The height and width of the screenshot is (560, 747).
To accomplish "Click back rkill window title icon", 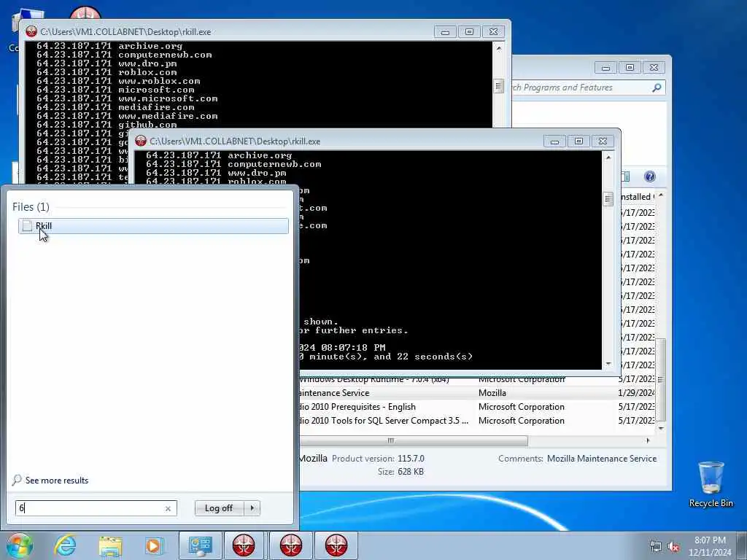I will pos(31,31).
